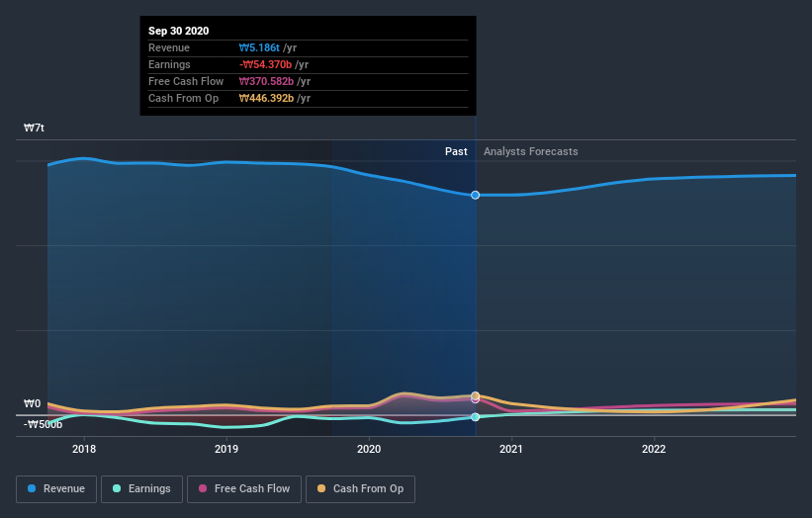Screen dimensions: 812x518
Task: Click the orange Cash From Op data point
Action: (x=475, y=395)
